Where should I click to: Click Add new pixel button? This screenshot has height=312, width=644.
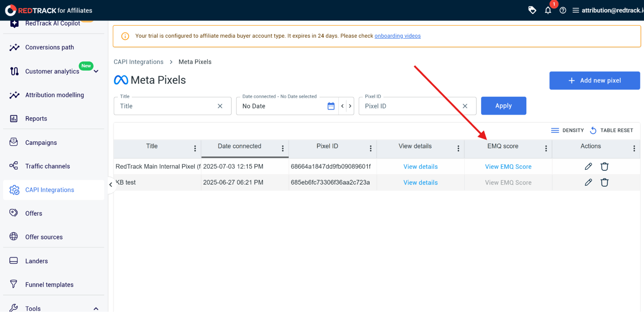(594, 80)
